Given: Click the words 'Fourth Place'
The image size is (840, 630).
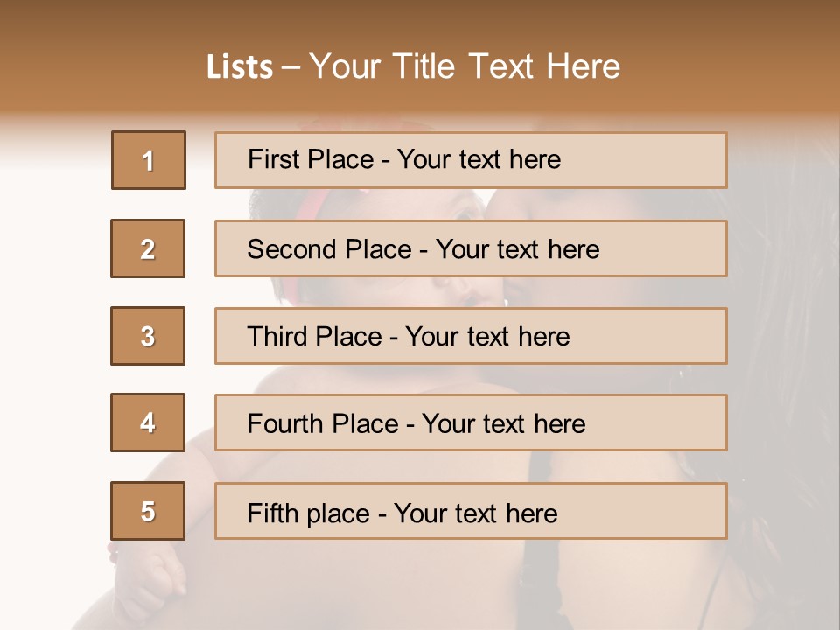Looking at the screenshot, I should (x=323, y=423).
